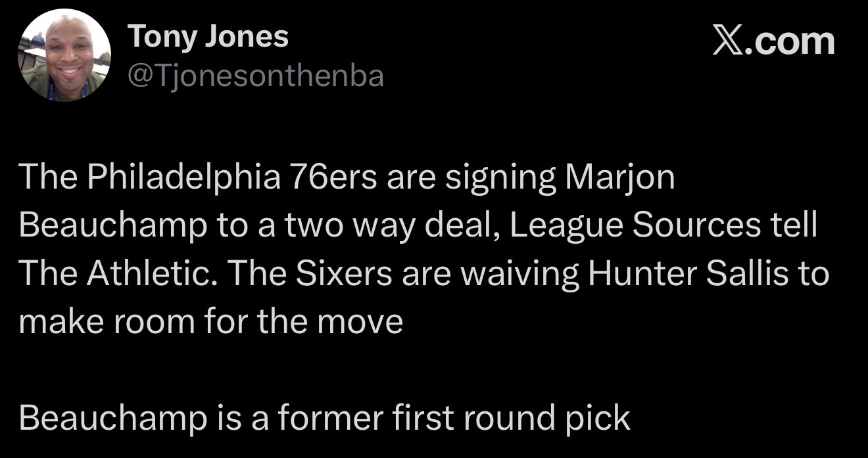This screenshot has height=458, width=868.
Task: Click Tony Jones's profile avatar photo
Action: click(x=64, y=55)
